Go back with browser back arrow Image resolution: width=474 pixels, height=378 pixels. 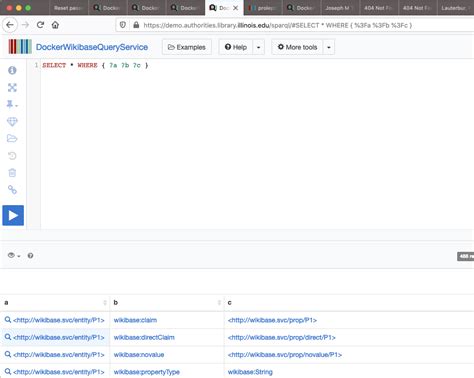click(x=10, y=25)
